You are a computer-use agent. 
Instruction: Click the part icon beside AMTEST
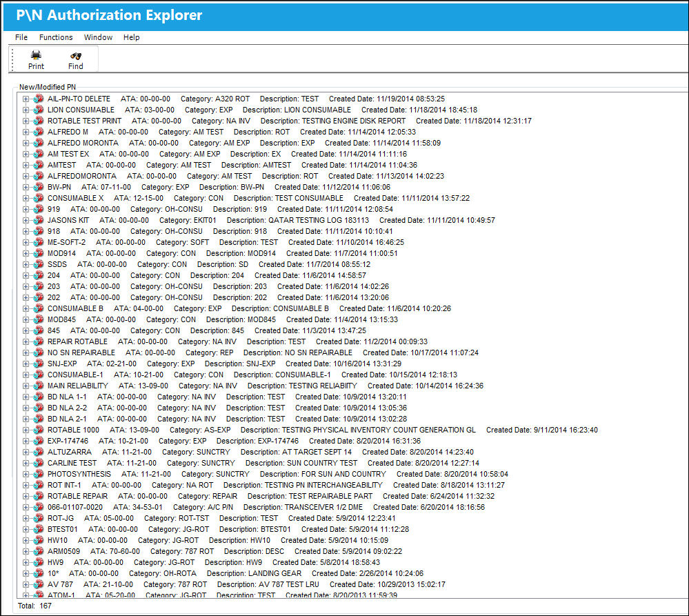tap(39, 164)
